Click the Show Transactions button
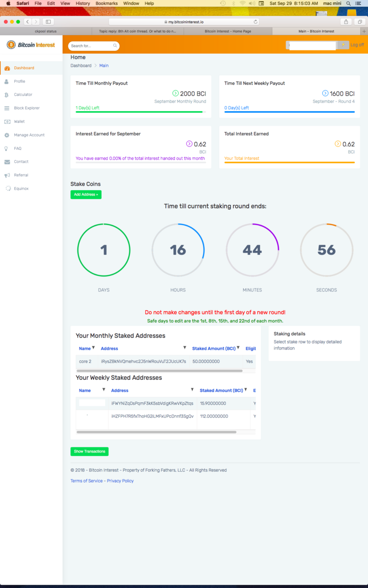This screenshot has width=368, height=588. (89, 451)
